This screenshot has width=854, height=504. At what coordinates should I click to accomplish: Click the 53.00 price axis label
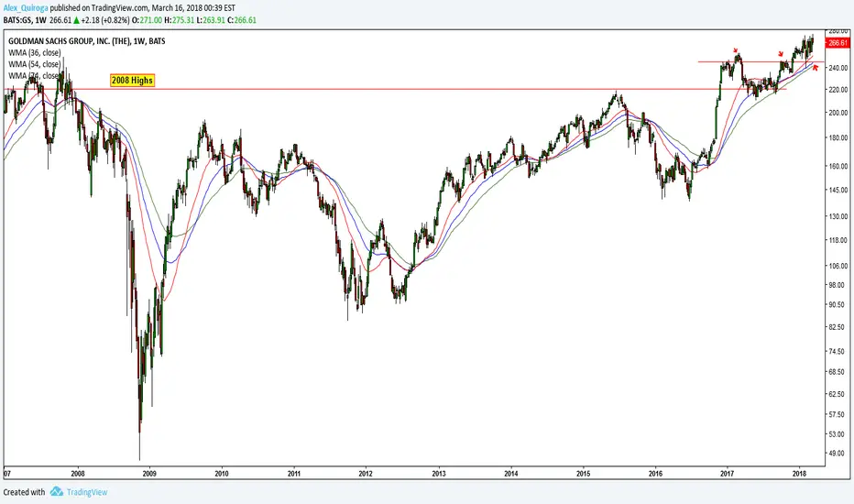pos(837,434)
